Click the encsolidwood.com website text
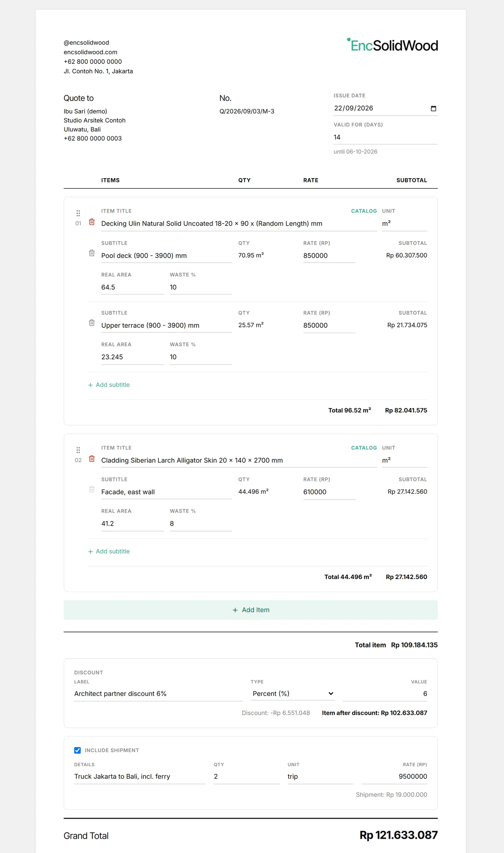504x853 pixels. coord(90,52)
